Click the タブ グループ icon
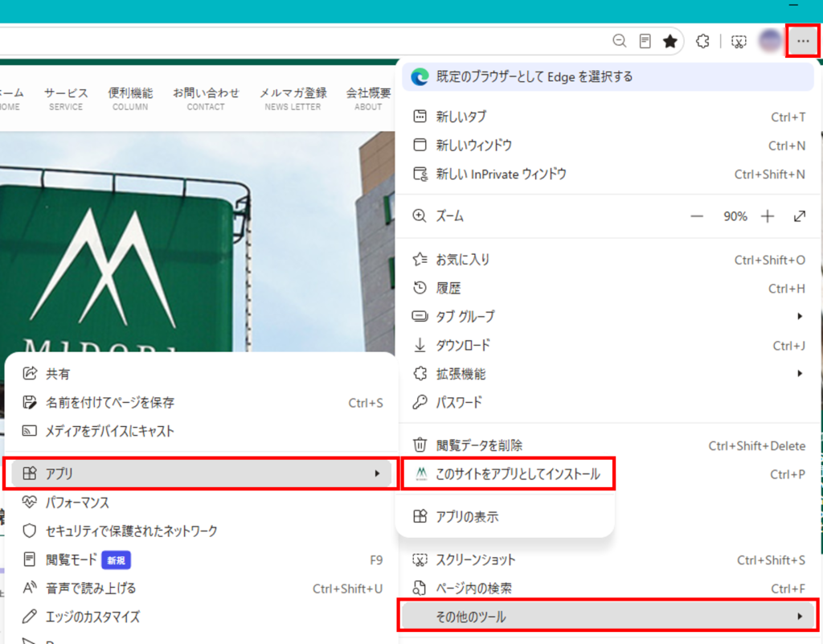 420,316
